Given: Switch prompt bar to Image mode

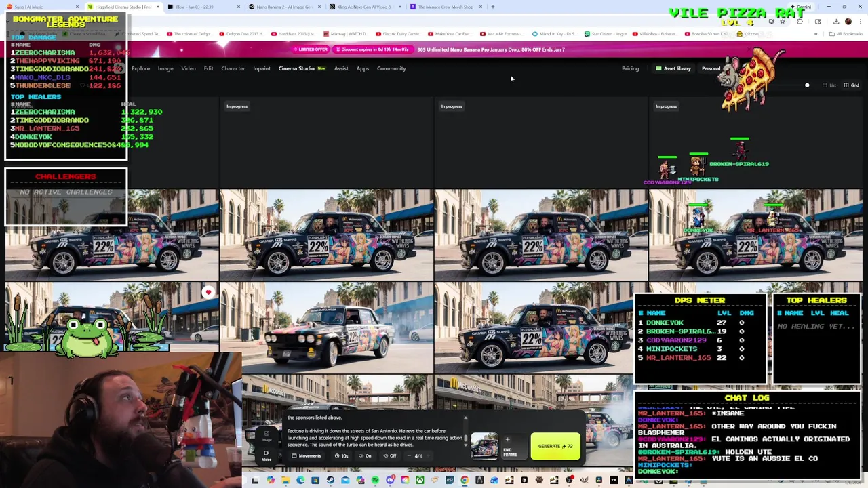Looking at the screenshot, I should click(x=267, y=436).
